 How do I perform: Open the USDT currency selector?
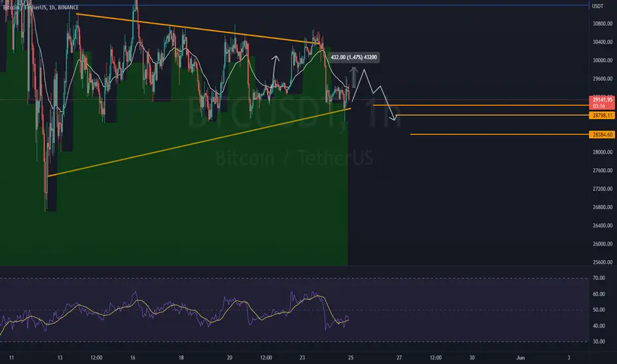[x=598, y=6]
